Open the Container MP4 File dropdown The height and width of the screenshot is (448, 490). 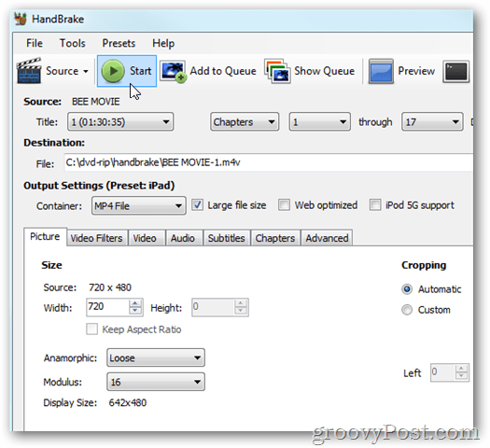139,205
